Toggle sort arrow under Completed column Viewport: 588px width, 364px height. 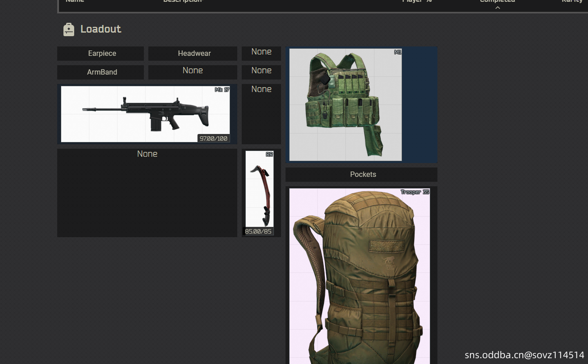coord(497,8)
